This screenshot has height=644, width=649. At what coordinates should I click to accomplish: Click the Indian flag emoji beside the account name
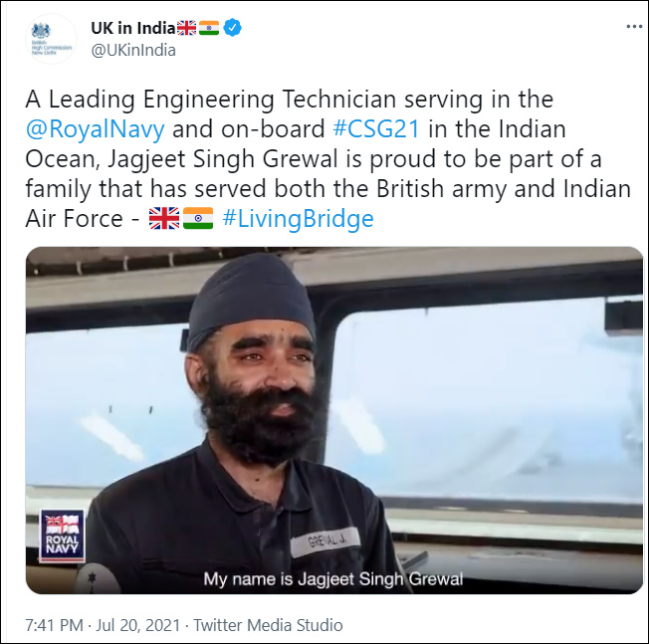click(209, 28)
